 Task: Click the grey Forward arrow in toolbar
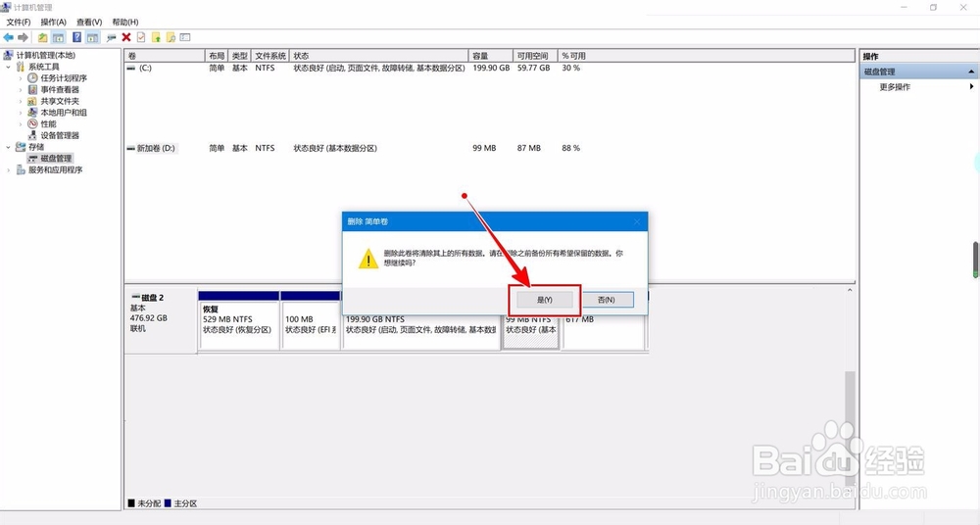(24, 37)
